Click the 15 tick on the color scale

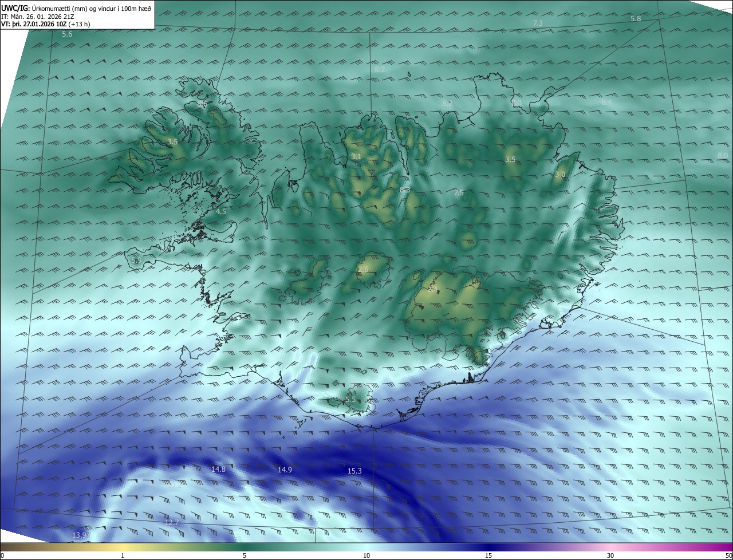coord(488,555)
